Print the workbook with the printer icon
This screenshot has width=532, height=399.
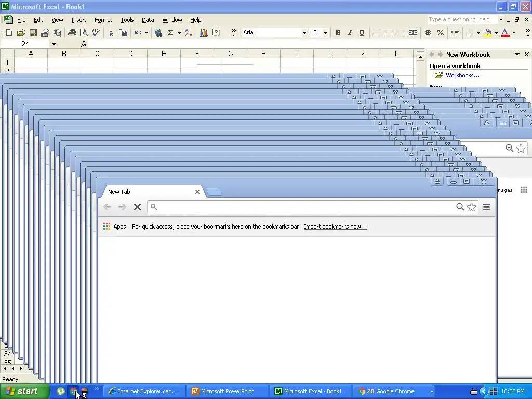[72, 33]
